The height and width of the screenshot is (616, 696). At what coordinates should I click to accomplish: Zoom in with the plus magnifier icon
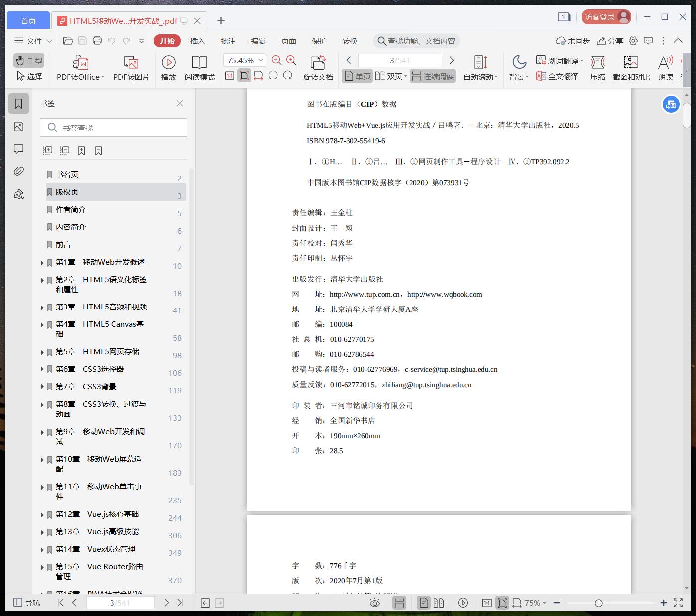(291, 60)
